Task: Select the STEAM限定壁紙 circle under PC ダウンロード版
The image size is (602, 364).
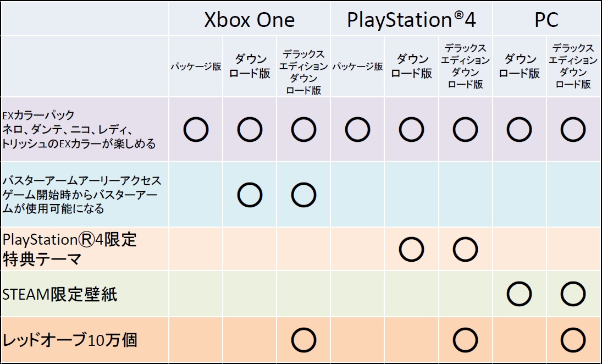Action: [519, 294]
